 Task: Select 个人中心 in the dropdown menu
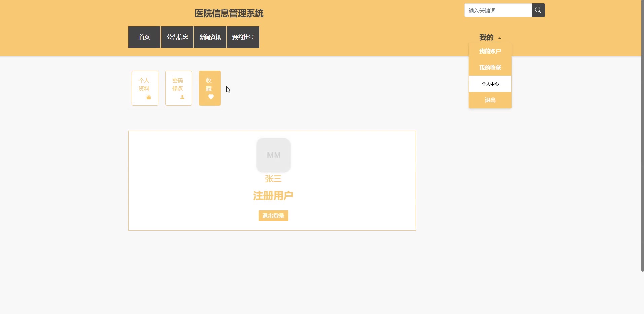490,84
